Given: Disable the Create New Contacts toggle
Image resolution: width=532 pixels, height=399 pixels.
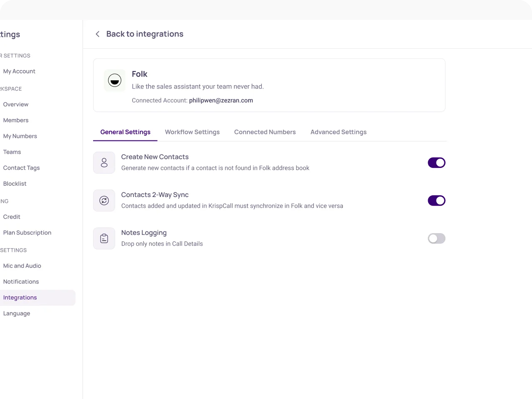Looking at the screenshot, I should pos(436,163).
